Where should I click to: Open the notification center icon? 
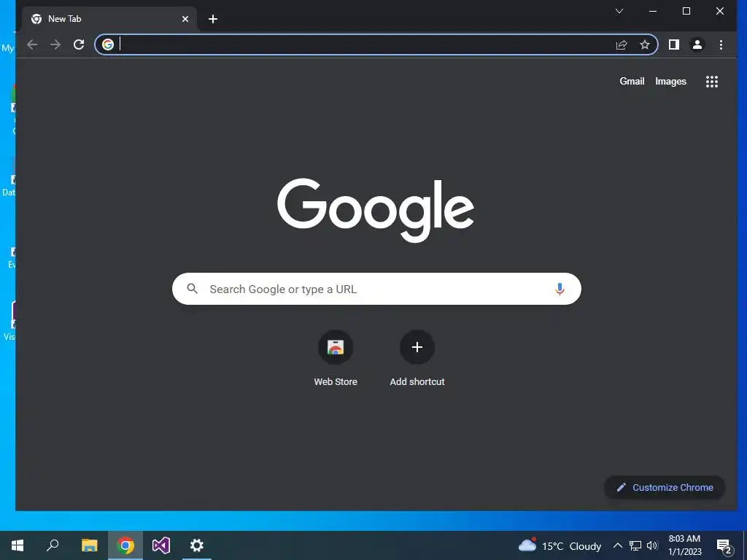[724, 545]
